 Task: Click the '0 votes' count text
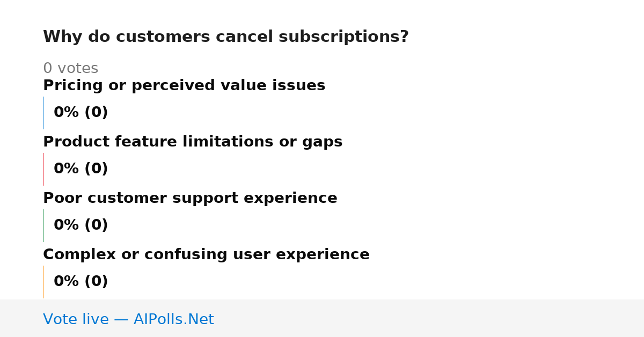pyautogui.click(x=70, y=69)
